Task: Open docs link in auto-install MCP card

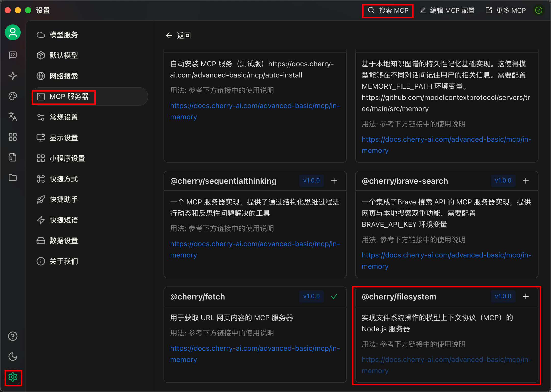Action: point(255,111)
